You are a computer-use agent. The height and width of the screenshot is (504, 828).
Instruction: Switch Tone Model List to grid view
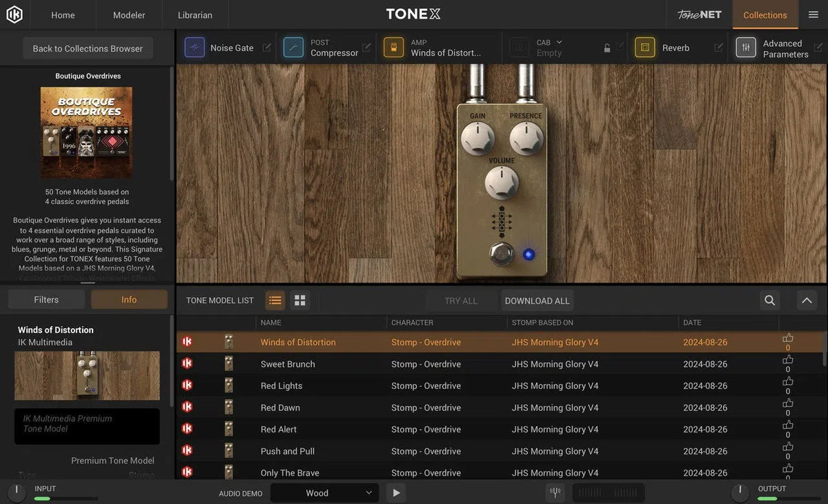click(299, 300)
